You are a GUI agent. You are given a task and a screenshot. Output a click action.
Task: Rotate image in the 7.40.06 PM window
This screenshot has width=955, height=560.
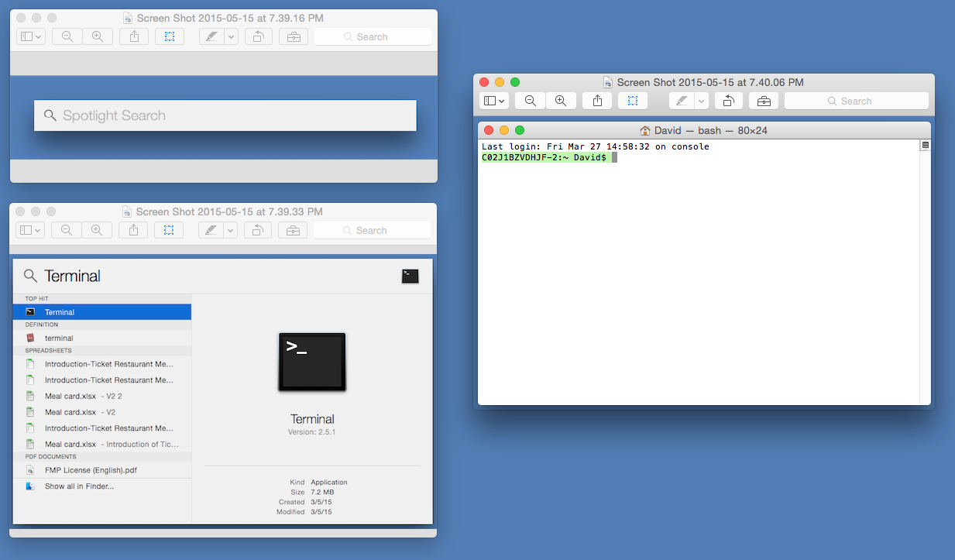[x=728, y=101]
